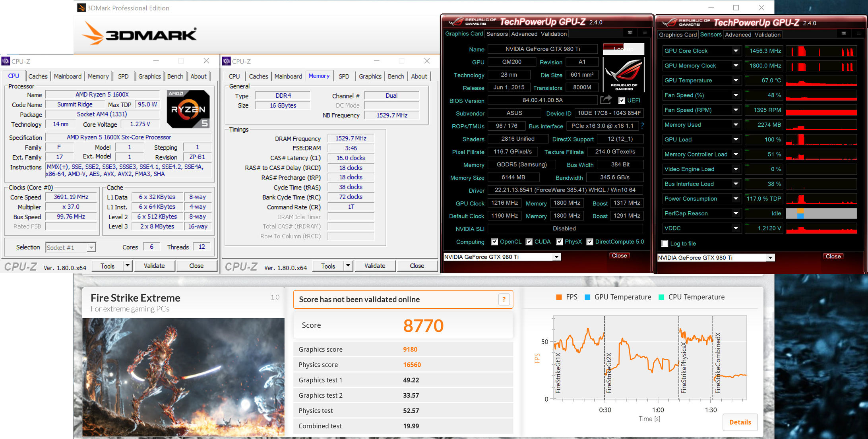
Task: Click Tools button in left CPU-Z window
Action: pyautogui.click(x=107, y=266)
